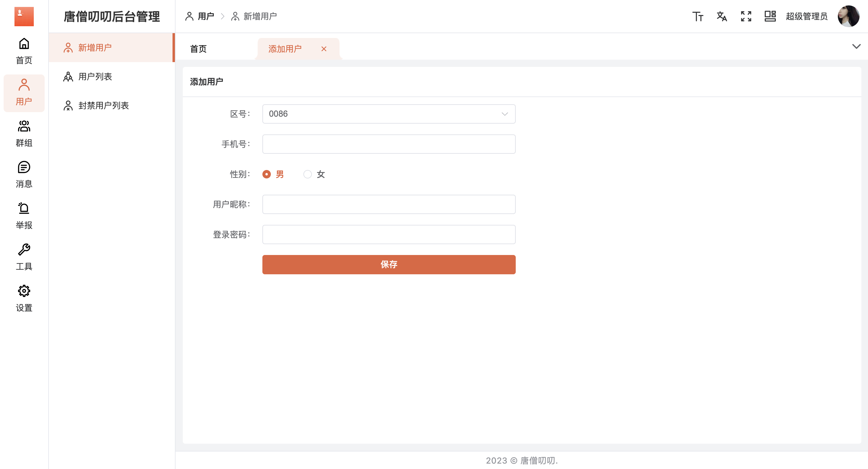This screenshot has width=868, height=469.
Task: Open 超级管理员 user avatar menu
Action: [x=848, y=16]
